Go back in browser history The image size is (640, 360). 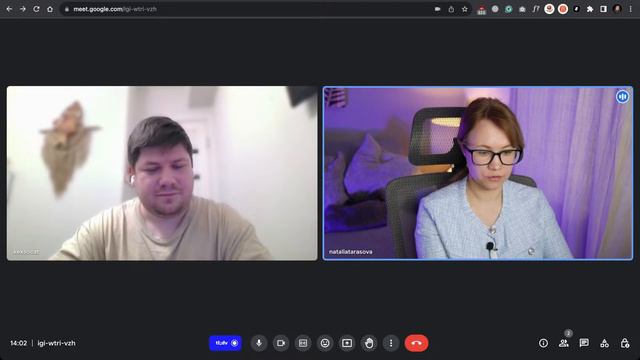coord(9,9)
